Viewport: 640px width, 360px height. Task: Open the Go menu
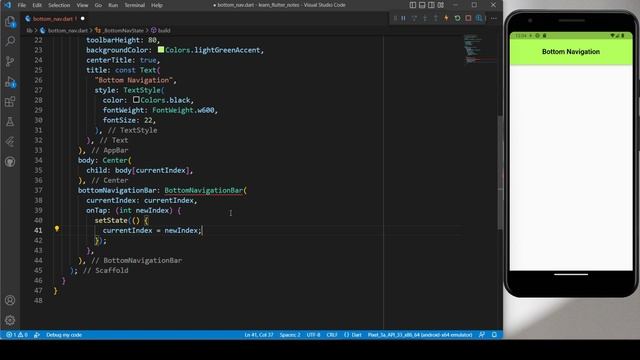98,5
